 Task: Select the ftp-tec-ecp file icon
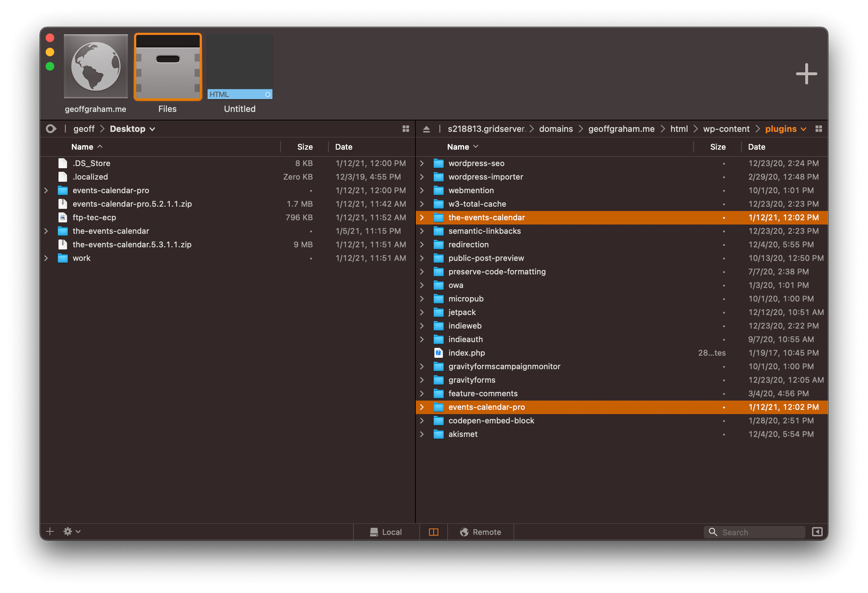tap(63, 218)
